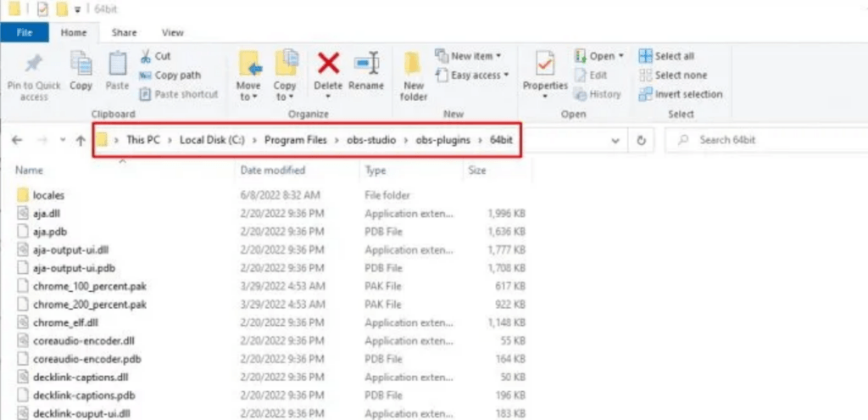Click the Copy ribbon icon
The height and width of the screenshot is (420, 868).
point(81,63)
